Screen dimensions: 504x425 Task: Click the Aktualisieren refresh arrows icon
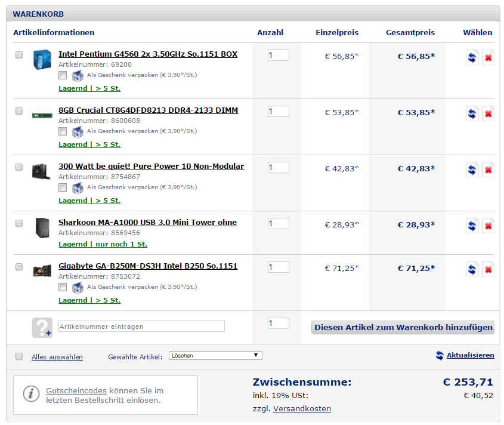(440, 356)
